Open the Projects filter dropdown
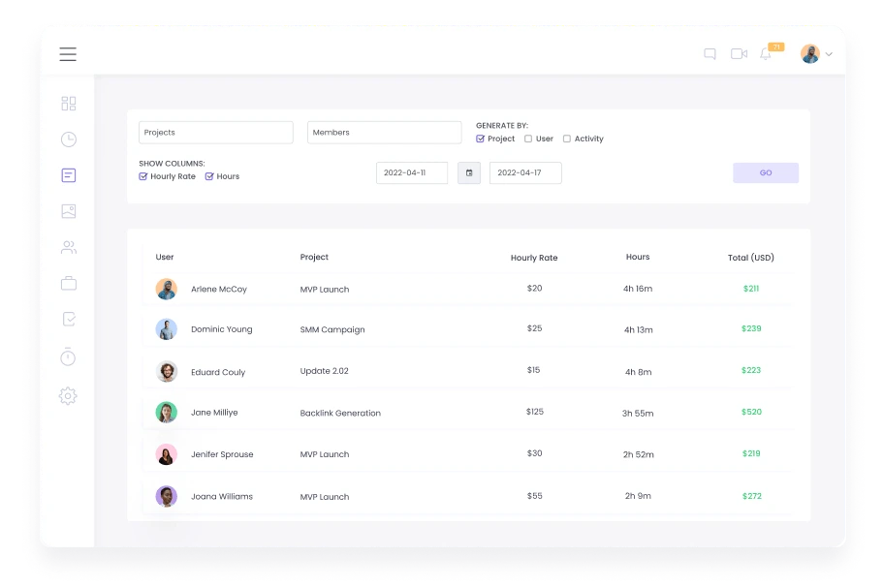This screenshot has height=588, width=884. point(215,132)
